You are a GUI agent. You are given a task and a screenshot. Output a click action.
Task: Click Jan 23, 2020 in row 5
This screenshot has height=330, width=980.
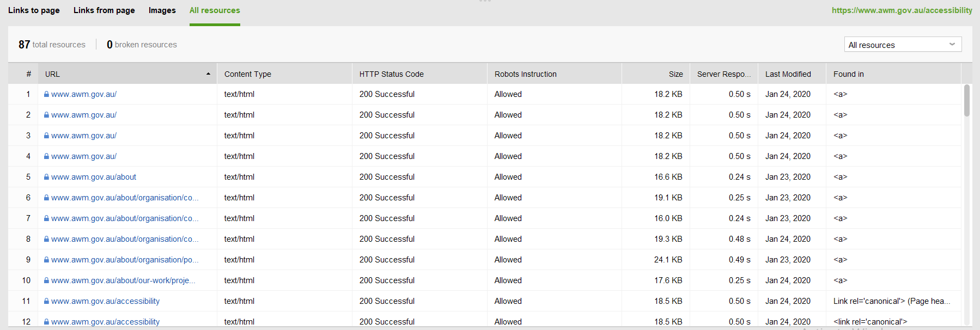(788, 177)
